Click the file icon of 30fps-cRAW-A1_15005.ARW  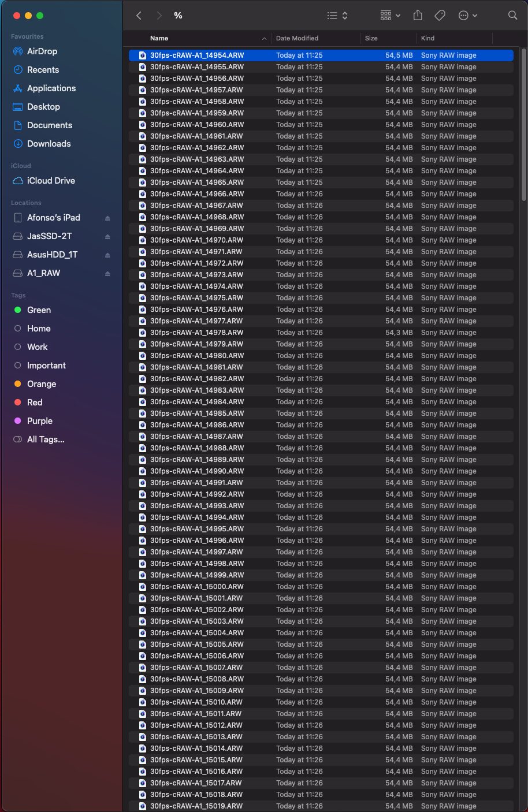tap(142, 645)
